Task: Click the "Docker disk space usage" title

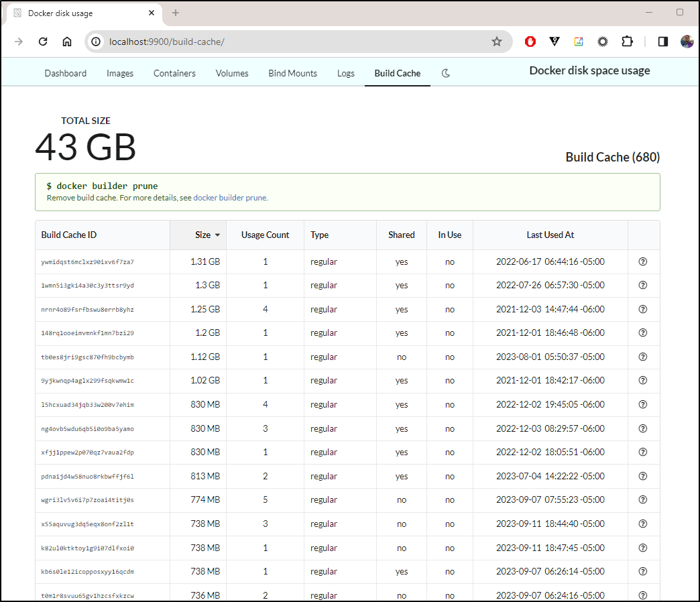Action: (590, 70)
